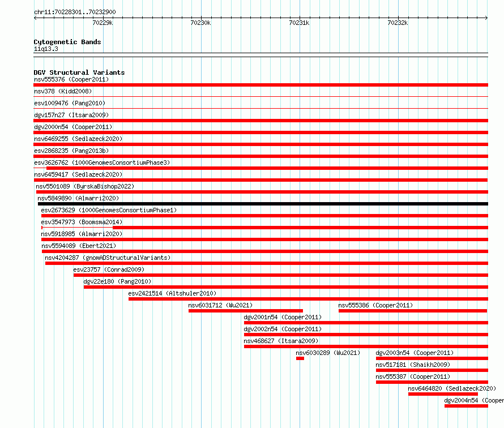Click esv3547973 (Boomsma2014) label
The height and width of the screenshot is (428, 504).
[82, 222]
